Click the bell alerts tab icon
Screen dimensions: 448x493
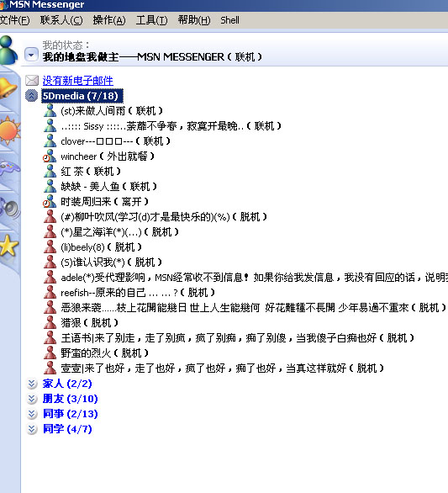point(8,88)
